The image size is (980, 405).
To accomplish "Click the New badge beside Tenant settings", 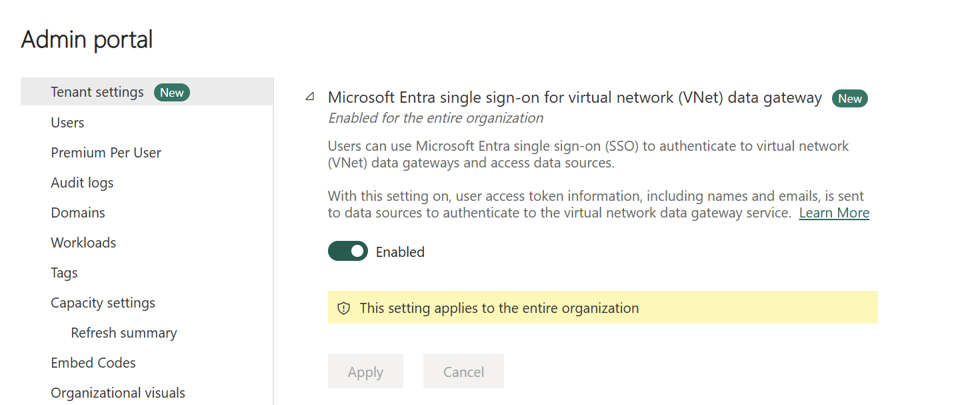I will [172, 93].
